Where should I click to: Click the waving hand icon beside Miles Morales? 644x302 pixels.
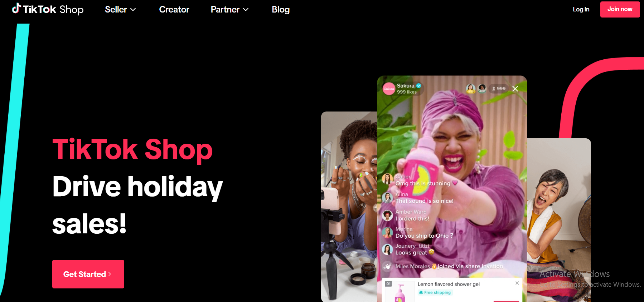click(387, 266)
